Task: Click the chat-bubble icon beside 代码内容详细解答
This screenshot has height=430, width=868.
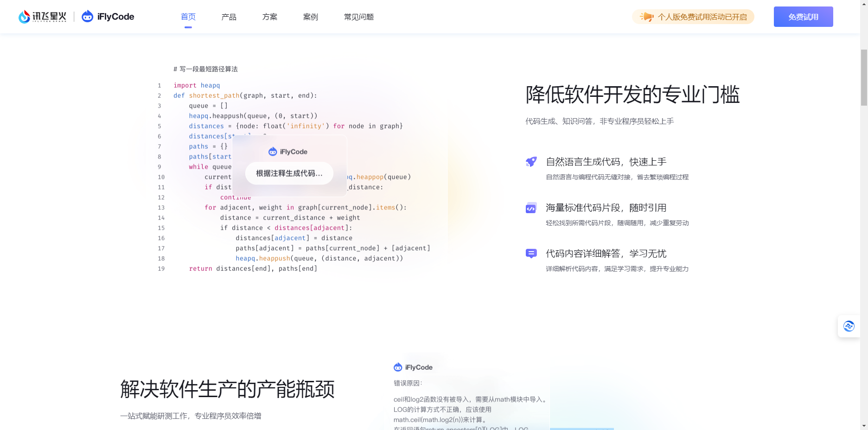Action: pos(531,253)
